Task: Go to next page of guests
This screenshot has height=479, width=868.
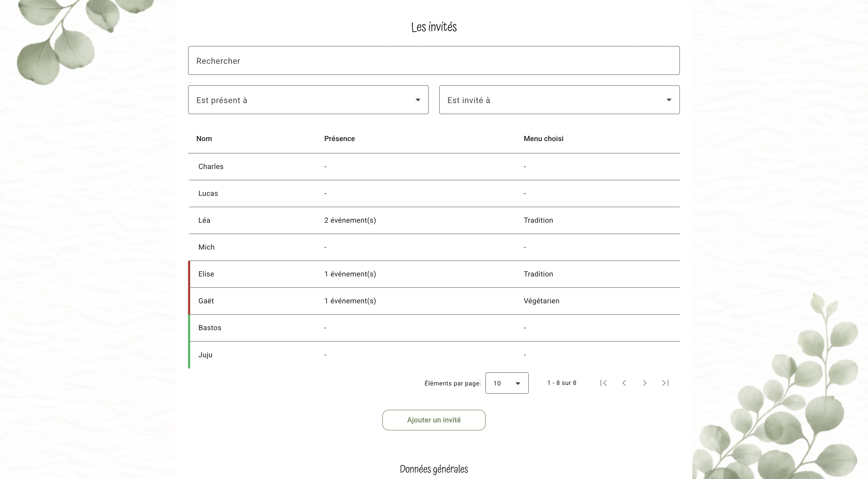Action: pyautogui.click(x=645, y=383)
